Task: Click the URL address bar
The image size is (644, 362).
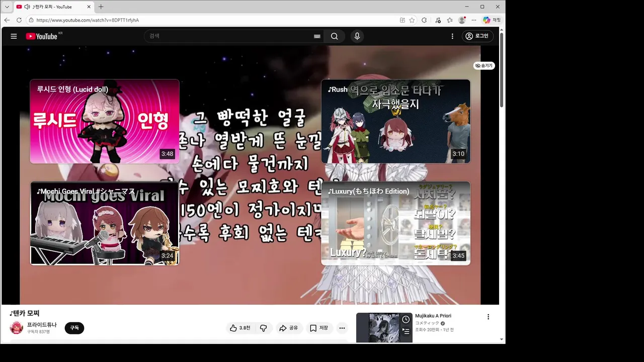Action: tap(211, 20)
